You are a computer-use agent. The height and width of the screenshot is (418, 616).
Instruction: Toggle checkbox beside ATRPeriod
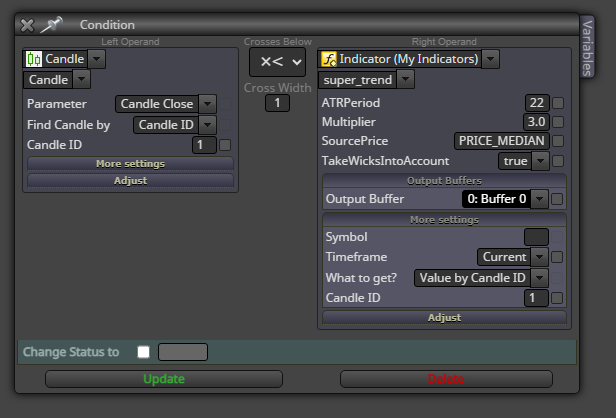point(558,103)
